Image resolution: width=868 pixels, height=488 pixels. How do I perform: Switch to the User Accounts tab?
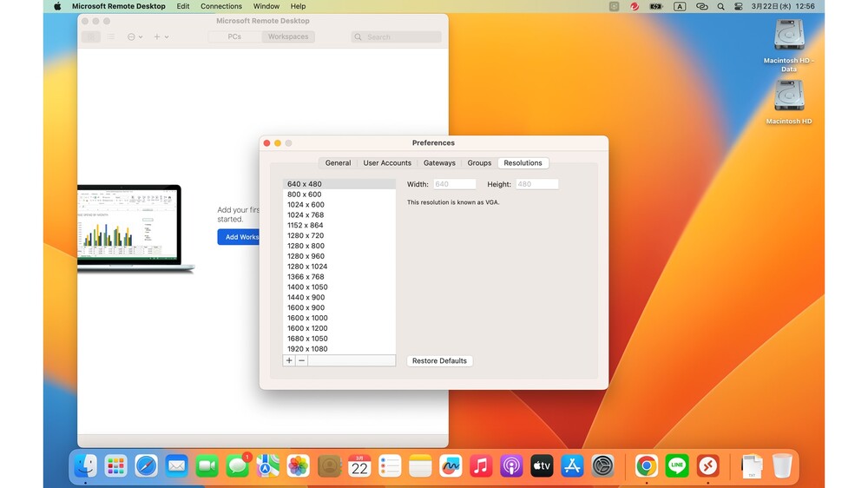point(387,163)
